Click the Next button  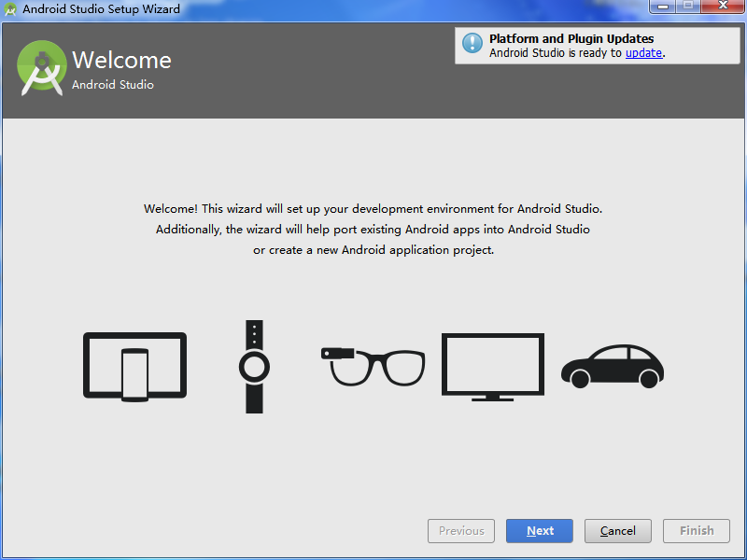click(x=540, y=531)
